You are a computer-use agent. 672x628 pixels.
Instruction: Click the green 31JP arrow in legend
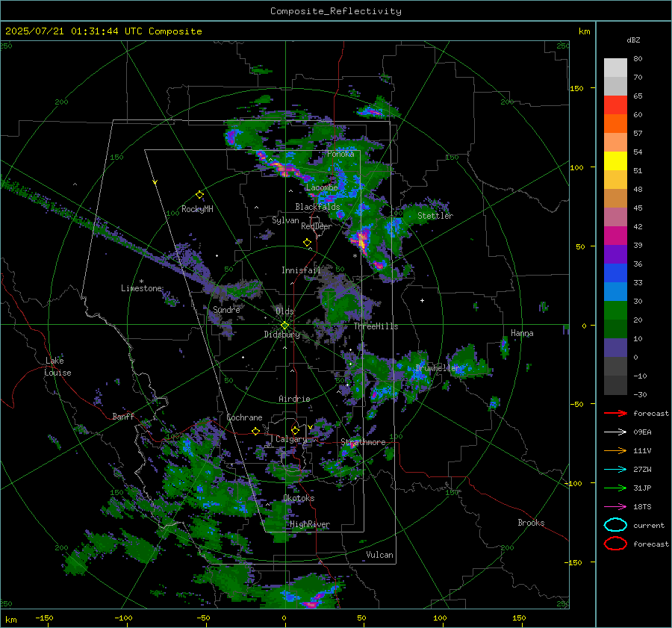point(615,488)
